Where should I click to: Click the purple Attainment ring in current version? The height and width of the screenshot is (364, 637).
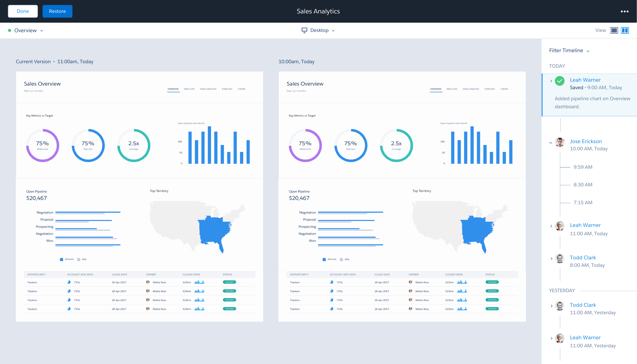43,145
